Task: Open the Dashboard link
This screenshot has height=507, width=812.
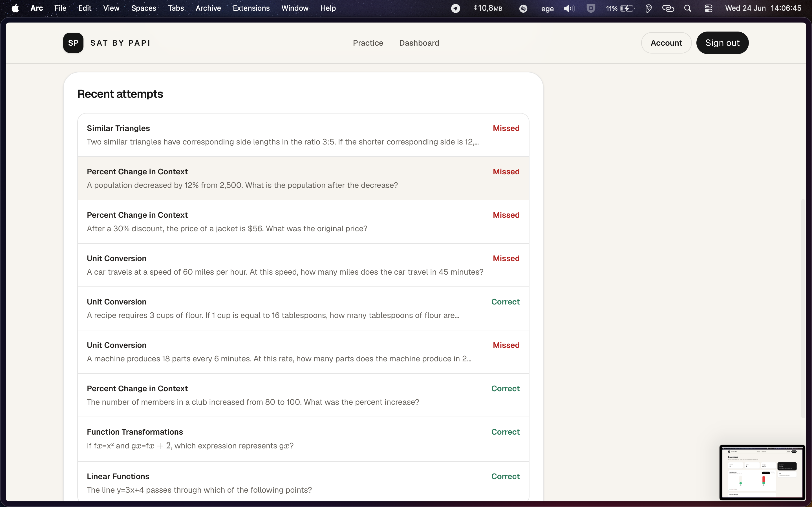Action: [419, 43]
